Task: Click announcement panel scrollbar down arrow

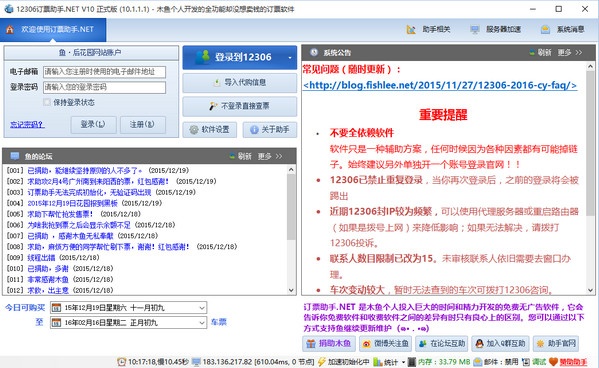Action: coord(590,290)
